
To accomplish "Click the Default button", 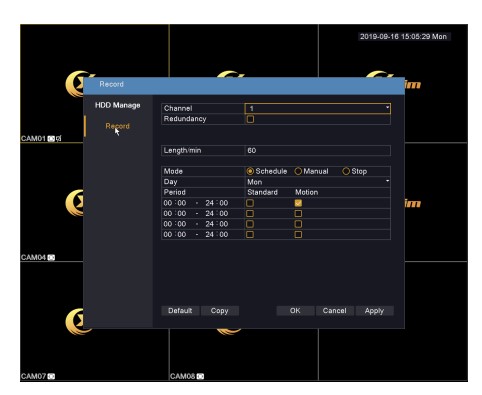I will point(180,311).
